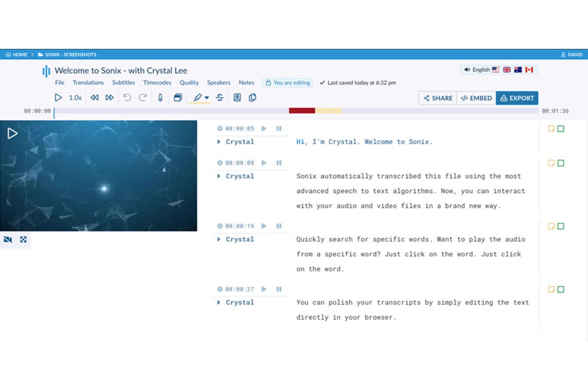Screen dimensions: 588x392
Task: Pause the paragraph at 00:00:27
Action: click(279, 289)
